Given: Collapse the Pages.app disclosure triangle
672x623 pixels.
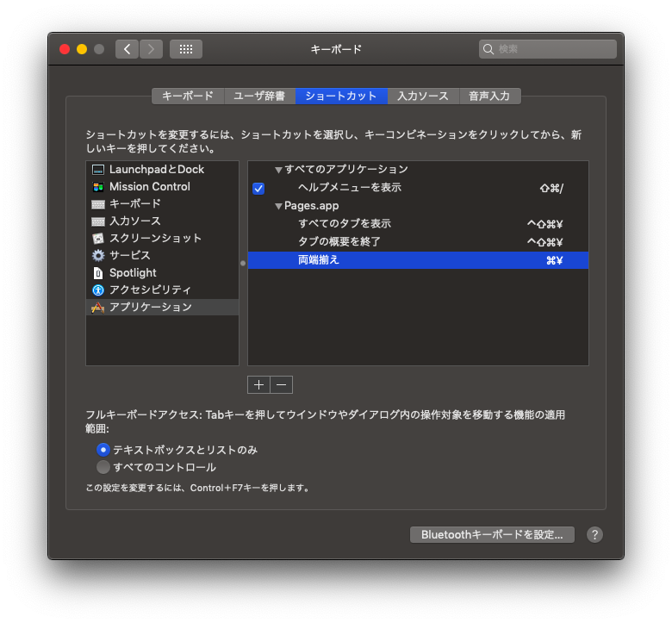Looking at the screenshot, I should tap(278, 207).
